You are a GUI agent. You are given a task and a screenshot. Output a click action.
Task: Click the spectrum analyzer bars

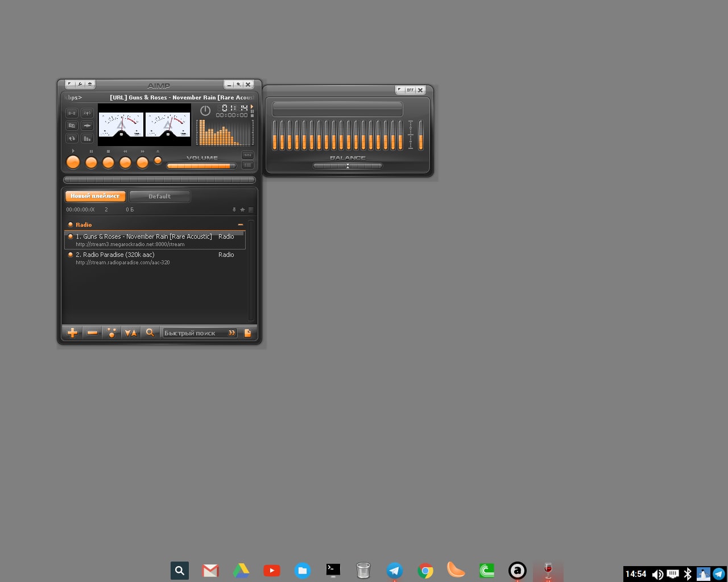pos(224,132)
